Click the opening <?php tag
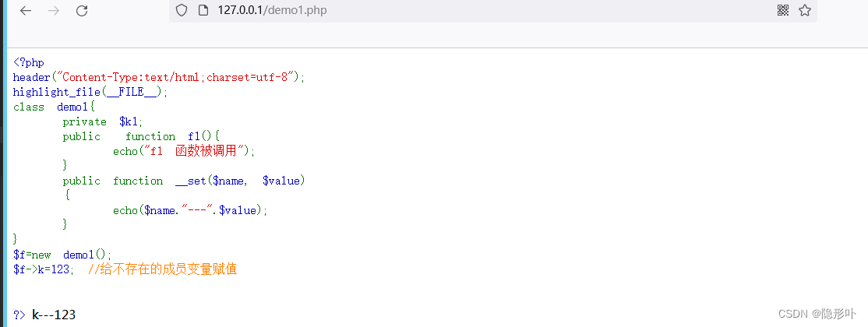The height and width of the screenshot is (327, 868). 29,62
